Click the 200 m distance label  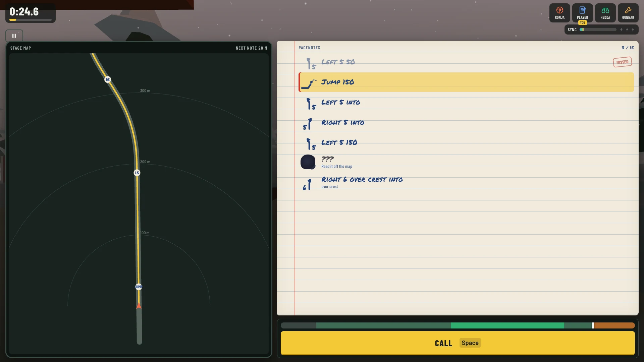pyautogui.click(x=145, y=162)
